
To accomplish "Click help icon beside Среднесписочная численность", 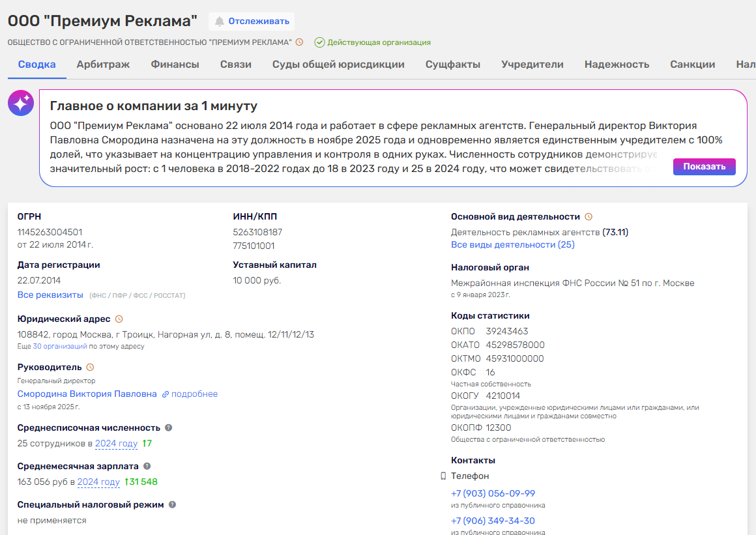I will pyautogui.click(x=168, y=427).
